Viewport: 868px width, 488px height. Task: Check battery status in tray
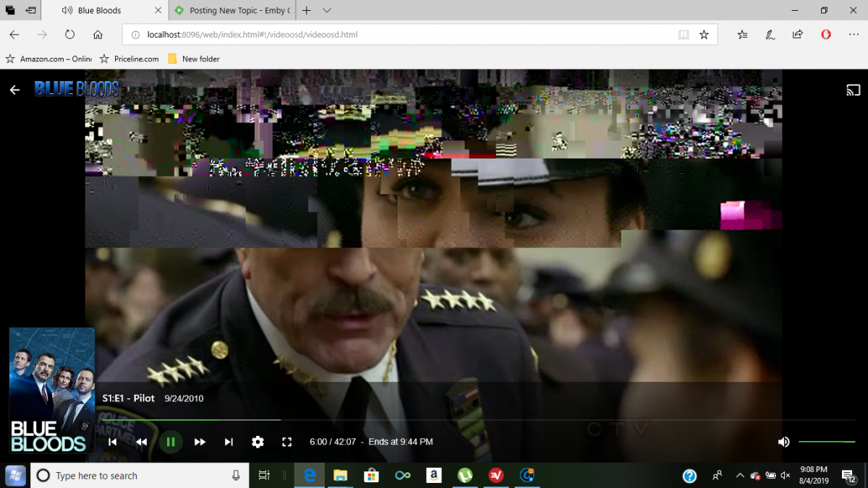770,475
